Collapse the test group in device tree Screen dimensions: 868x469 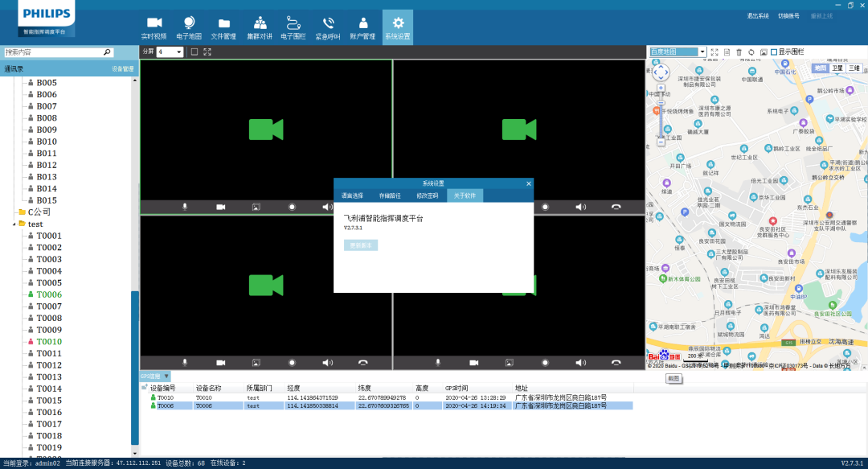[x=14, y=224]
